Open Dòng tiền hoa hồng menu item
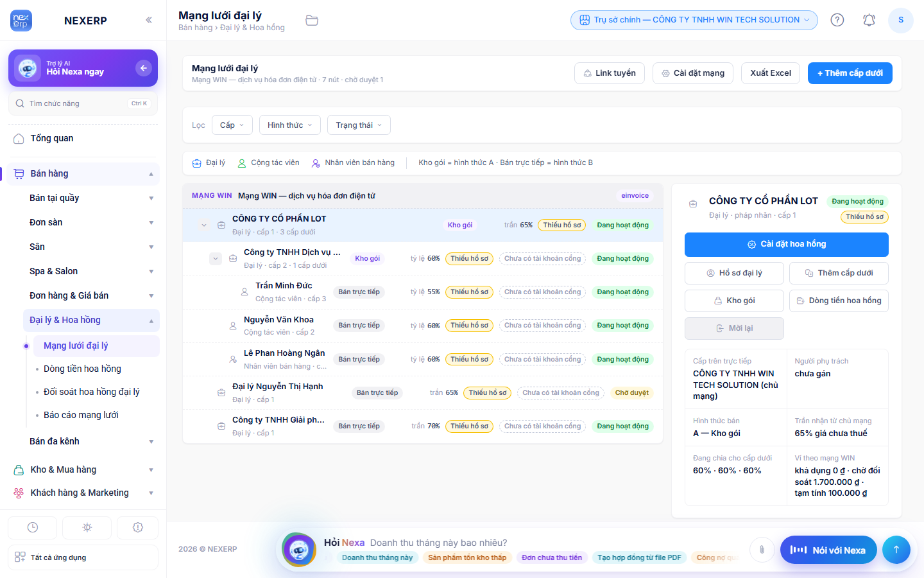924x578 pixels. [x=96, y=369]
